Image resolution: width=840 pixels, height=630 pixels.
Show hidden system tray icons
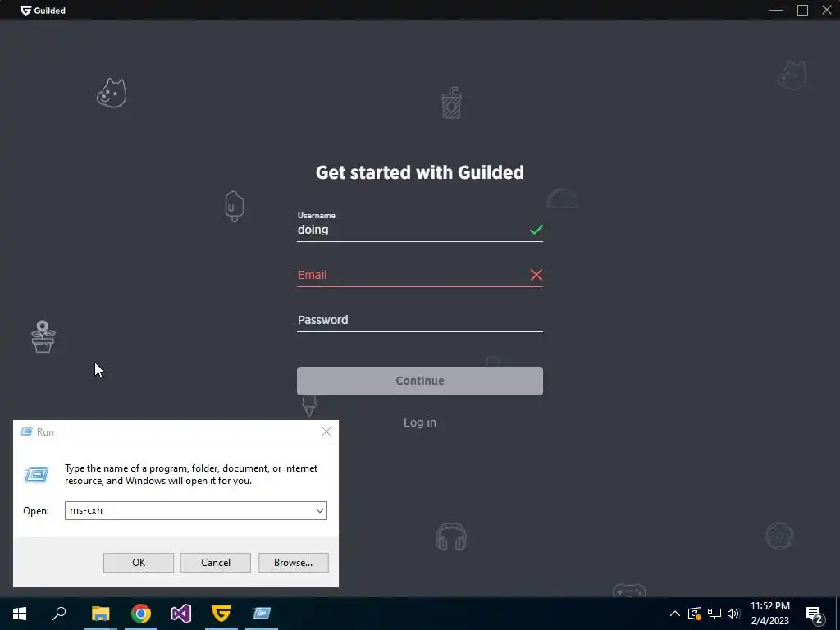pyautogui.click(x=675, y=614)
